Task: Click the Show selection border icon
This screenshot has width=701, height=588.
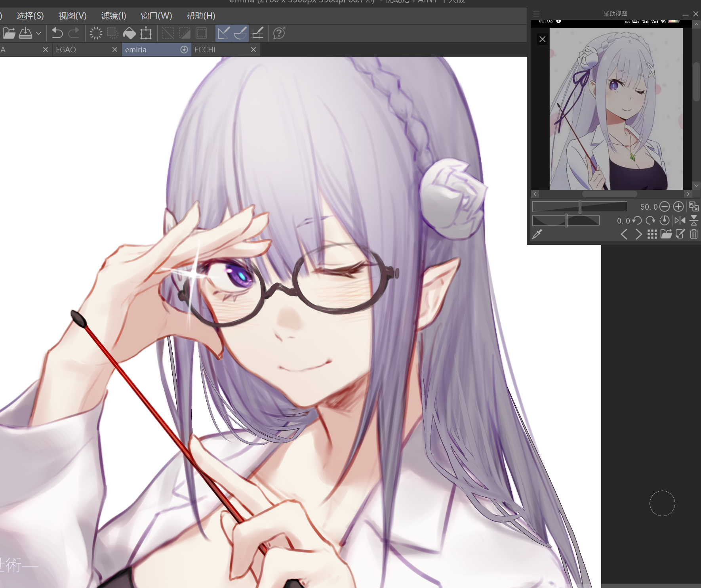Action: point(202,33)
